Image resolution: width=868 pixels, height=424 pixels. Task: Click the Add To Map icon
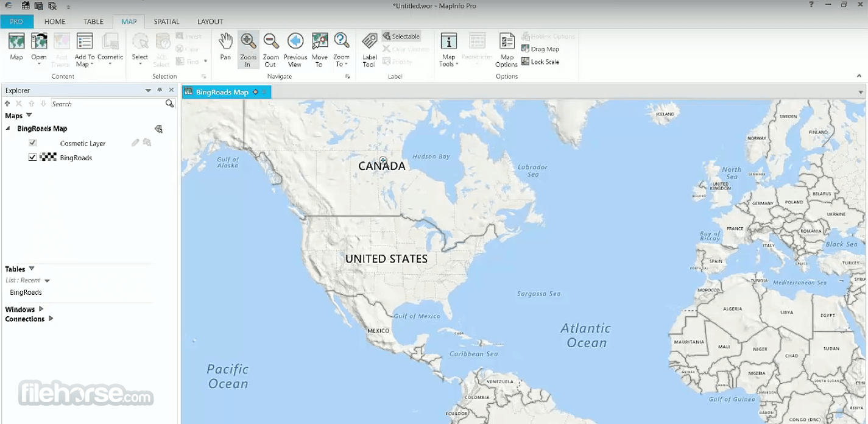(x=85, y=41)
